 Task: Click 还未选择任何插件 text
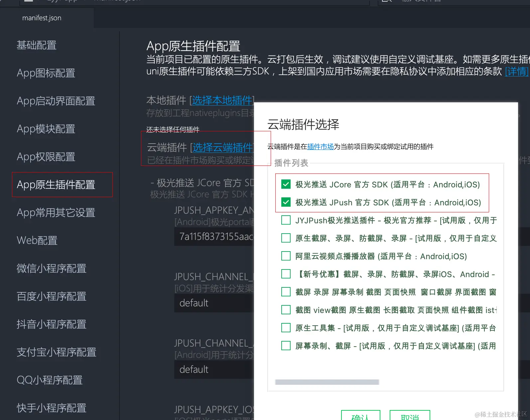[x=173, y=130]
